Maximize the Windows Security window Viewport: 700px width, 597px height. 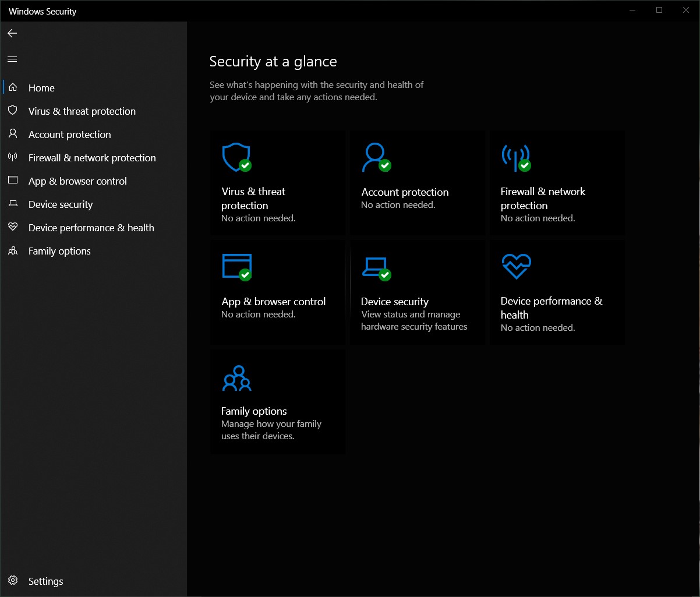[659, 10]
